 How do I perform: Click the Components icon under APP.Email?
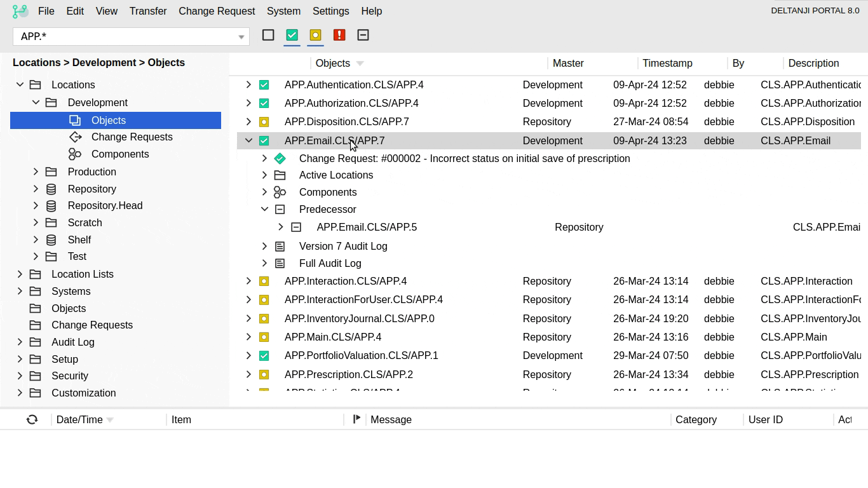(280, 192)
